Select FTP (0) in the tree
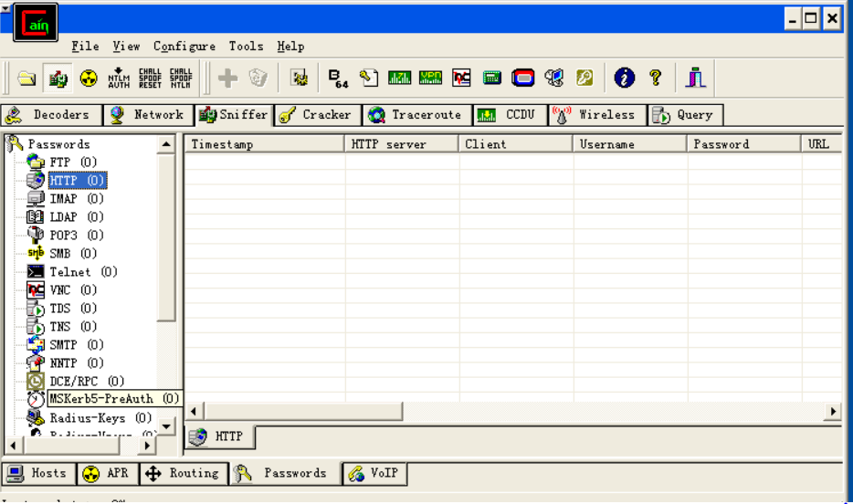 [x=73, y=162]
